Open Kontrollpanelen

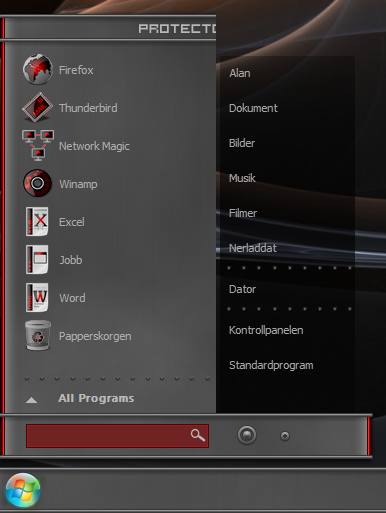tap(266, 330)
